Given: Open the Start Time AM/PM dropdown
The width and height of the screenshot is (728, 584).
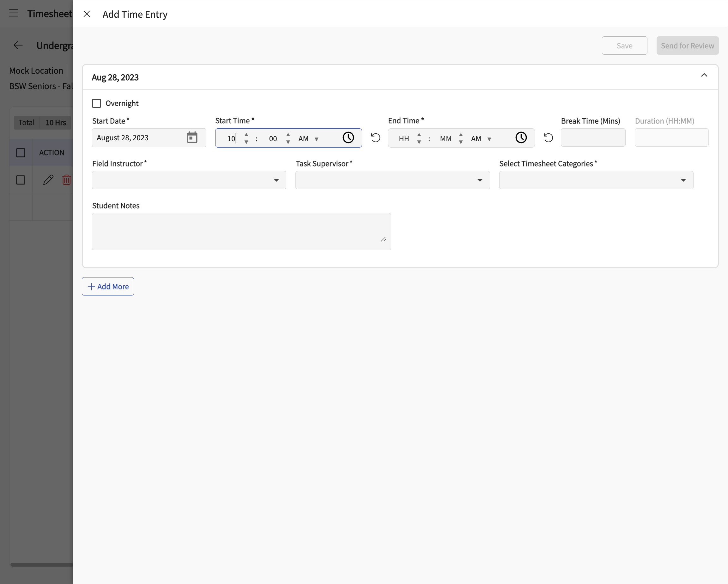Looking at the screenshot, I should (308, 138).
